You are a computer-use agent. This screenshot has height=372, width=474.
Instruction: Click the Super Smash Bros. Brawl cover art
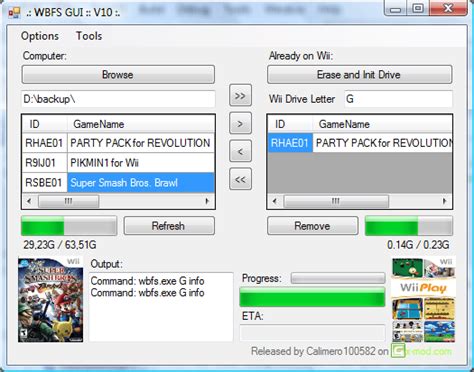click(51, 300)
